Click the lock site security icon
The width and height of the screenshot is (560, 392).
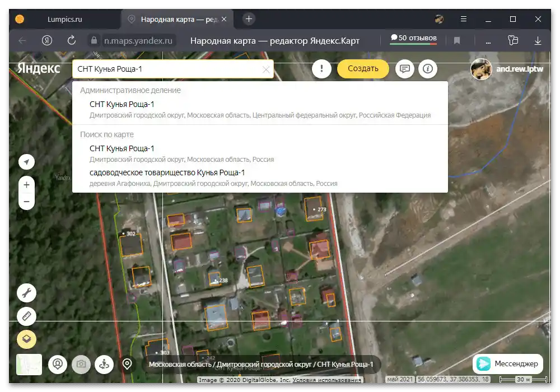[94, 40]
